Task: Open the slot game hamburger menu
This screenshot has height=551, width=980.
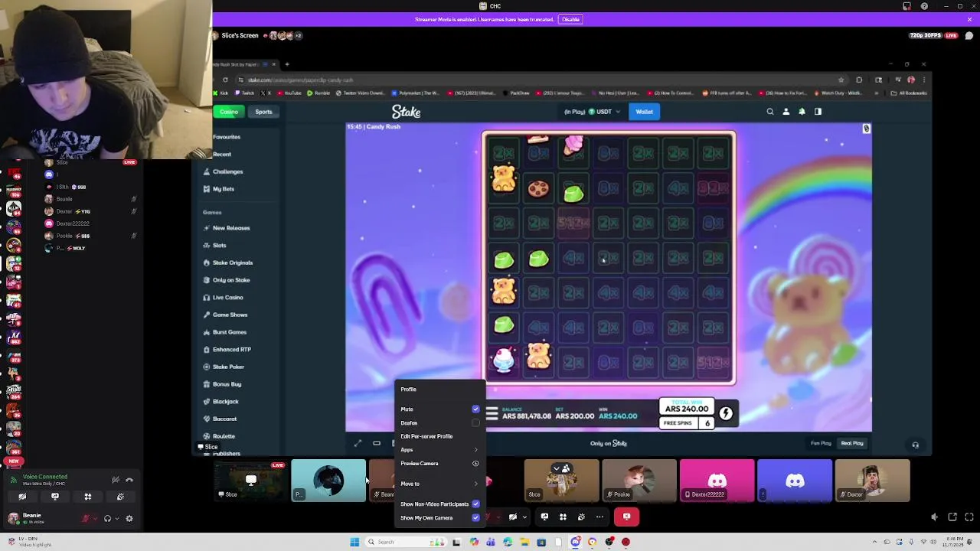Action: tap(492, 414)
